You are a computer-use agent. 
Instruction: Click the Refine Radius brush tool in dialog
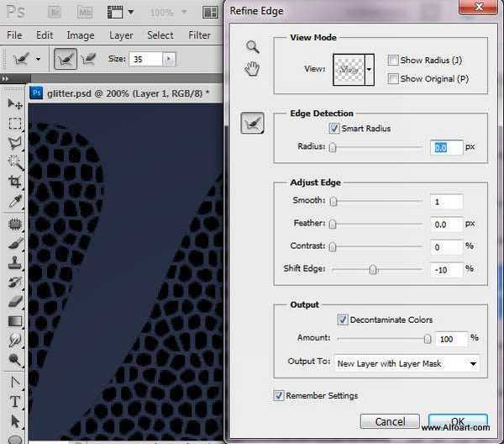(x=252, y=124)
